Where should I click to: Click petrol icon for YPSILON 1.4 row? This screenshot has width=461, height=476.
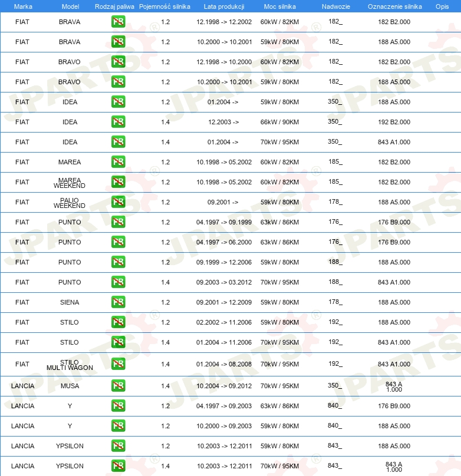118,466
